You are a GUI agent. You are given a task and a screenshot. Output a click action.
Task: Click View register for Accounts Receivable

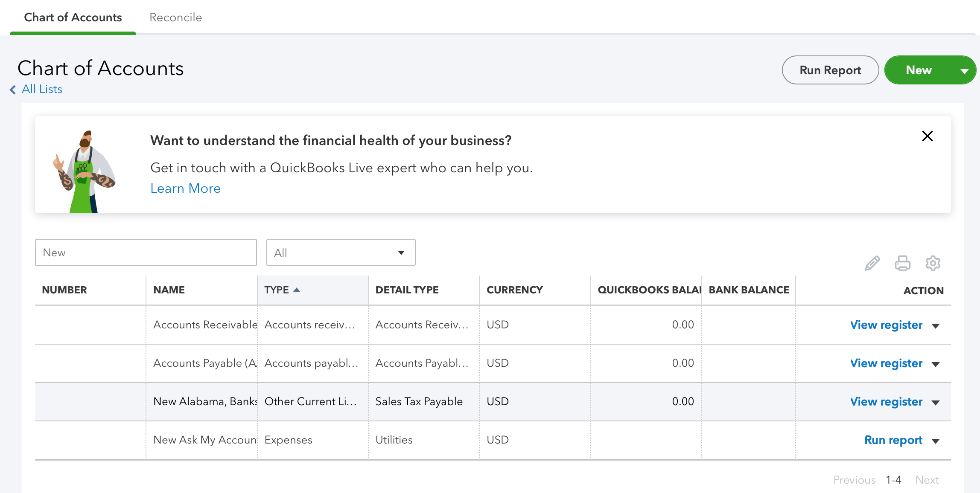886,325
